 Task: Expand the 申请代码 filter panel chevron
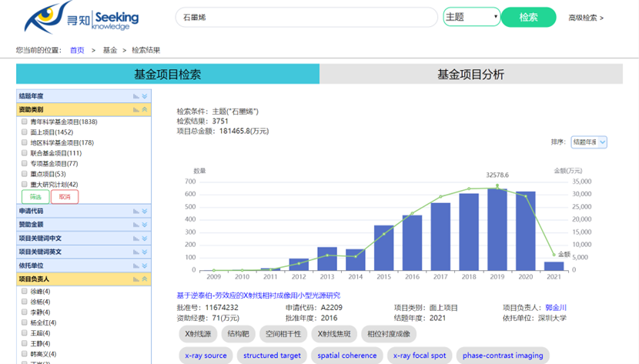pyautogui.click(x=145, y=211)
